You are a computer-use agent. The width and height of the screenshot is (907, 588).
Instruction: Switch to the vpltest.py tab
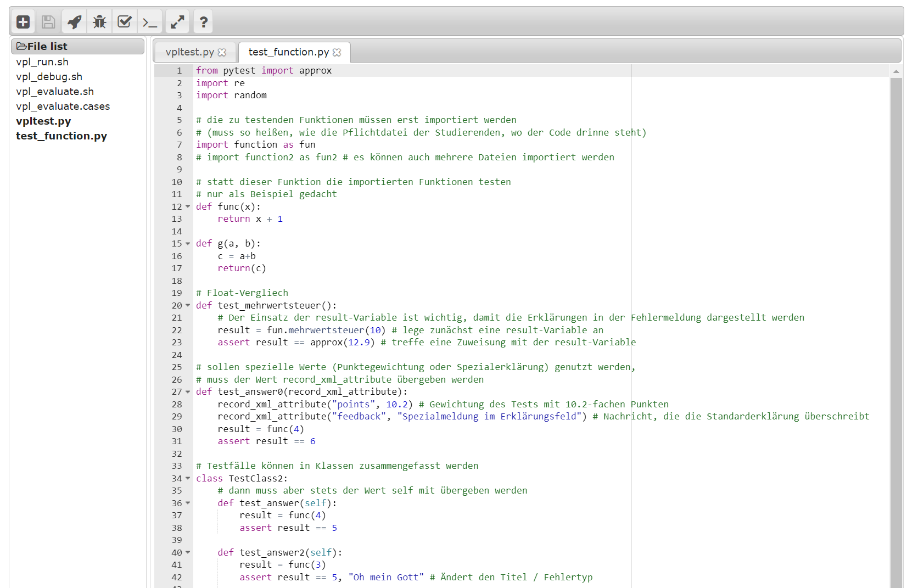coord(189,52)
